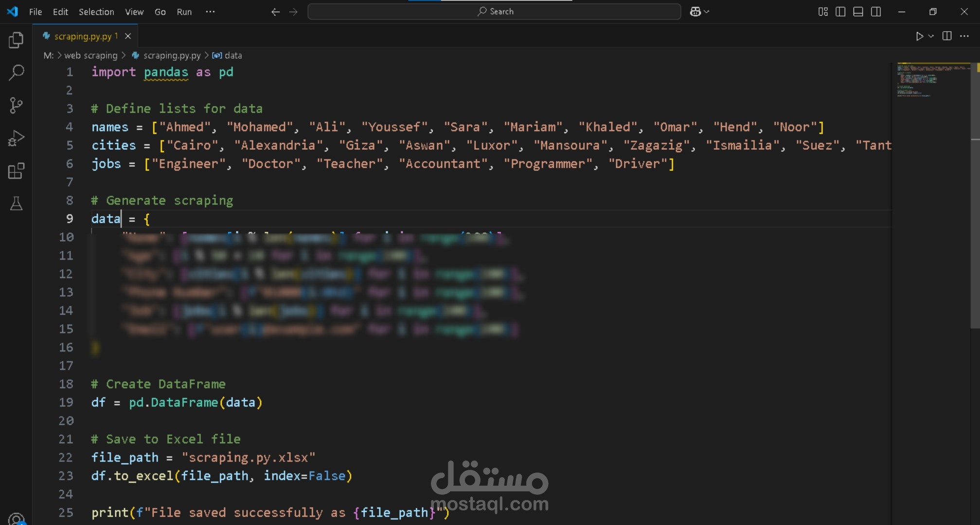Open the Edit menu
The height and width of the screenshot is (525, 980).
coord(60,12)
